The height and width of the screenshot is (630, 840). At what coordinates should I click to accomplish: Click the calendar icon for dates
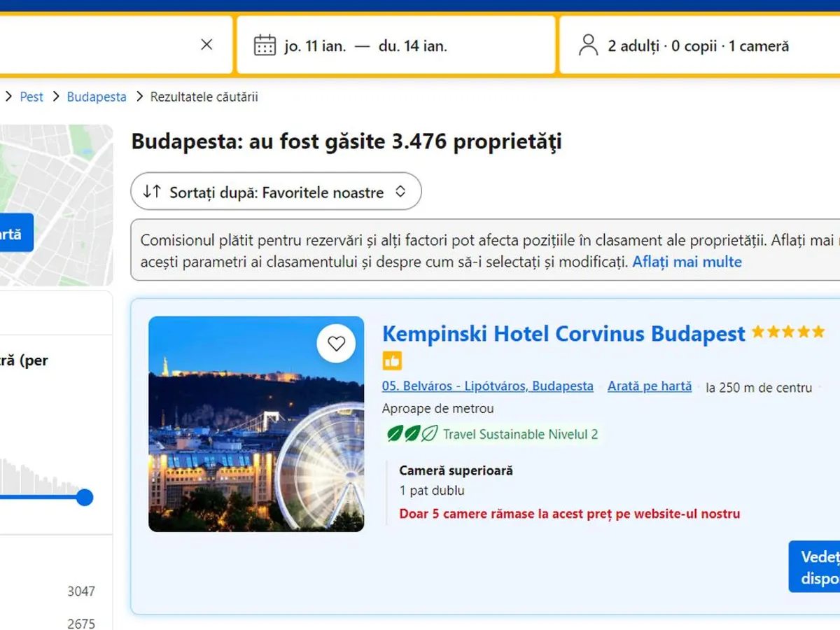point(265,45)
